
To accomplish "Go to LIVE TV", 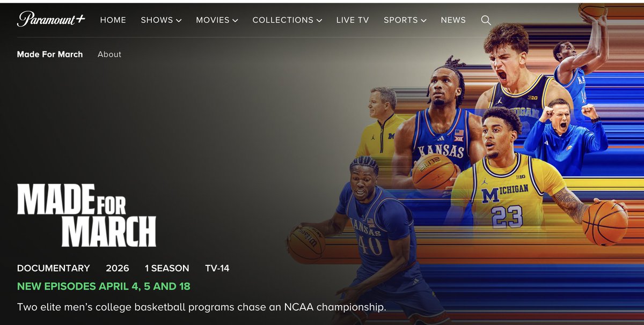I will pyautogui.click(x=353, y=20).
